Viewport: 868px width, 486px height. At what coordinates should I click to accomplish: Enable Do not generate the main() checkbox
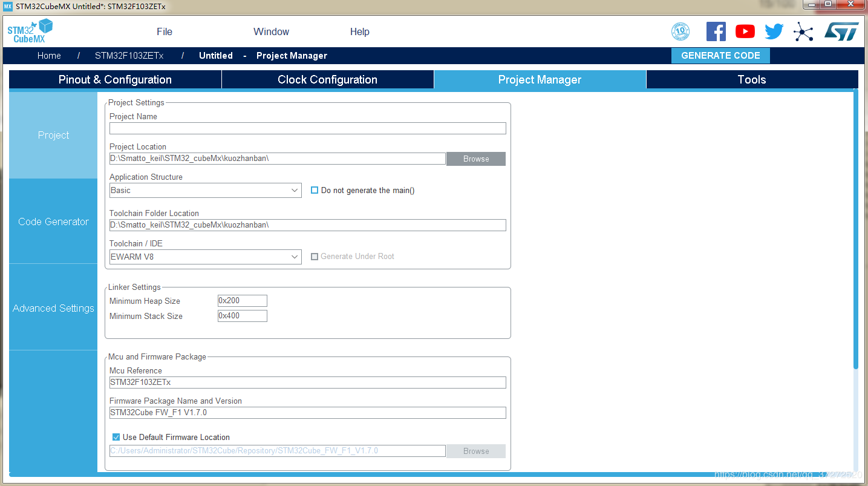tap(315, 190)
